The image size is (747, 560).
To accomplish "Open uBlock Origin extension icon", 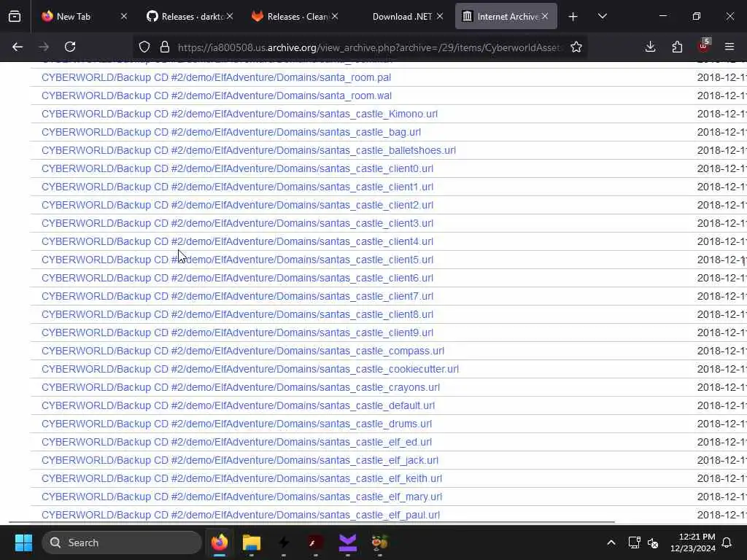I will [704, 46].
